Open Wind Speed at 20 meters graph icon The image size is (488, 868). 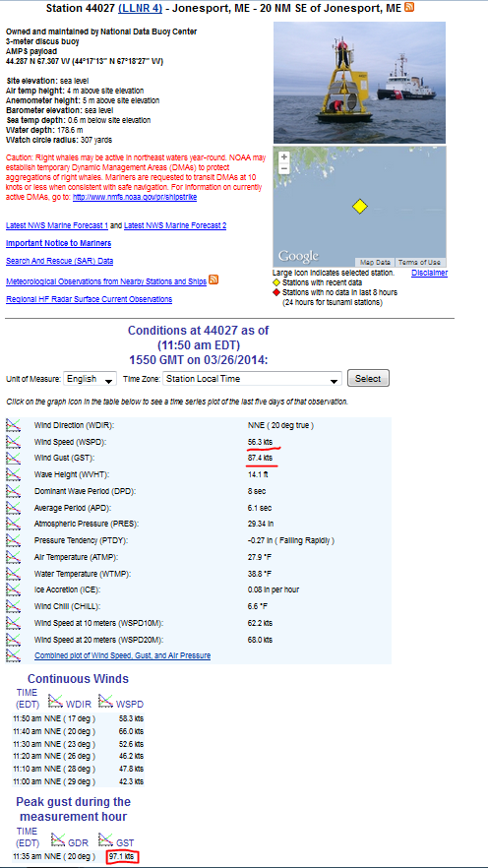coord(13,640)
